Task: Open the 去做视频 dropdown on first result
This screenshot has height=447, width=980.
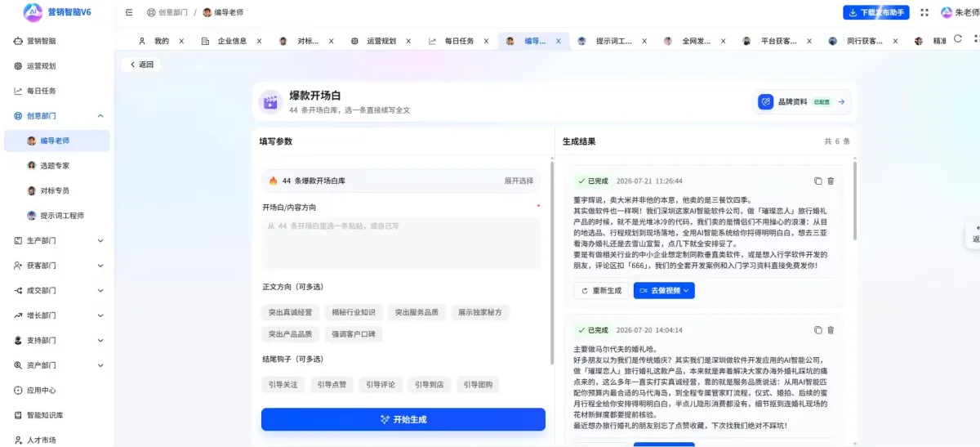Action: tap(664, 290)
